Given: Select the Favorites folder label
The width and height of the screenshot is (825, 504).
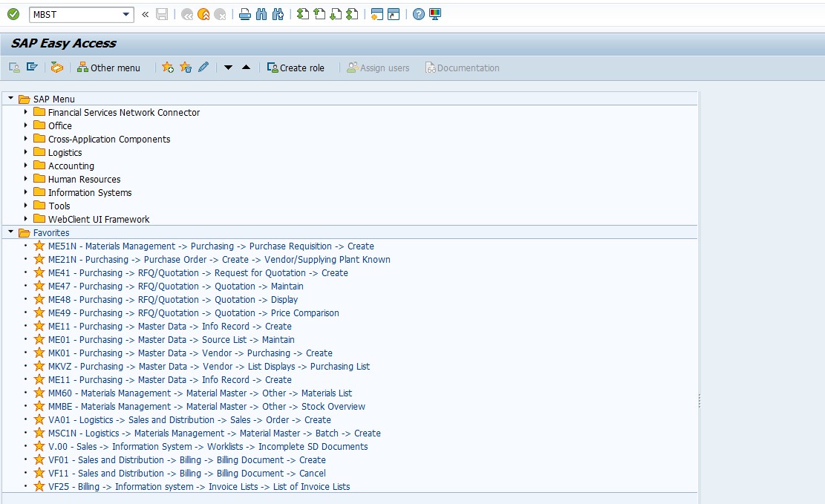Looking at the screenshot, I should (51, 232).
